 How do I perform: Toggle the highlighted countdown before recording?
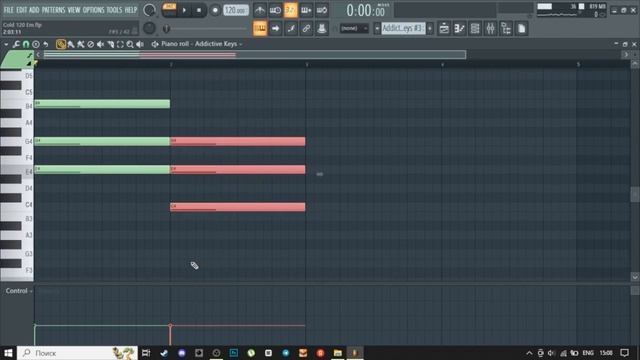point(290,10)
